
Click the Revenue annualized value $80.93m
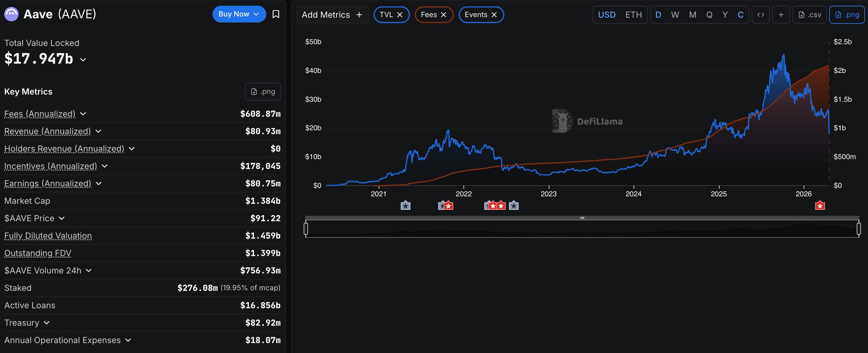point(263,131)
